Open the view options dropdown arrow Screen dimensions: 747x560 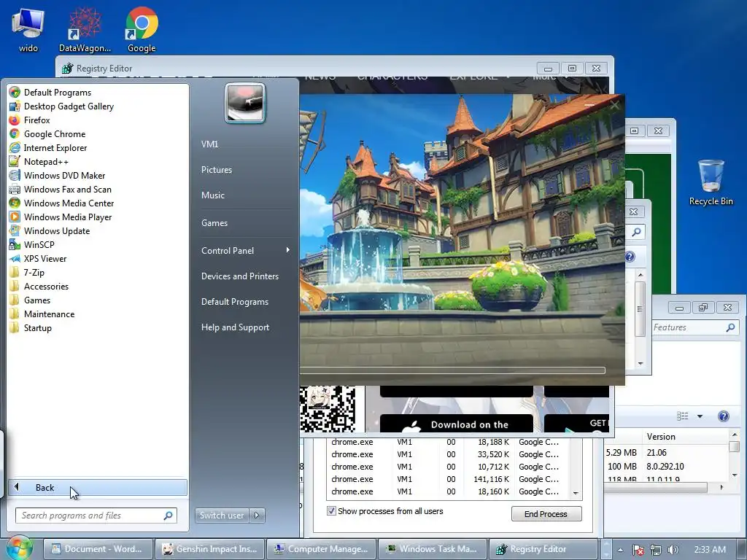click(x=700, y=416)
